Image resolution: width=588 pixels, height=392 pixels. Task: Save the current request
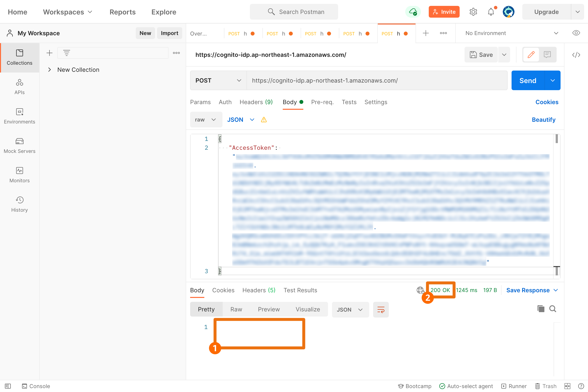[x=481, y=54]
